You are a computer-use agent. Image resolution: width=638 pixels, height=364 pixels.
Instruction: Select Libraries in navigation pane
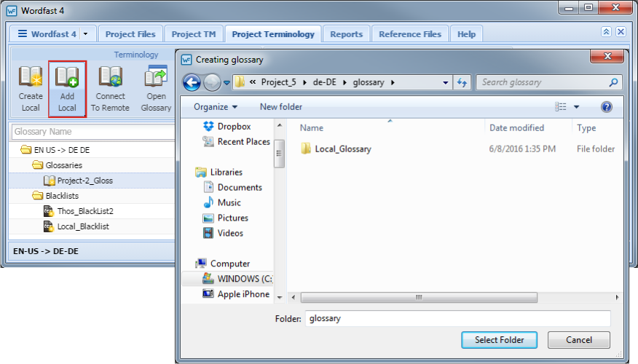219,173
